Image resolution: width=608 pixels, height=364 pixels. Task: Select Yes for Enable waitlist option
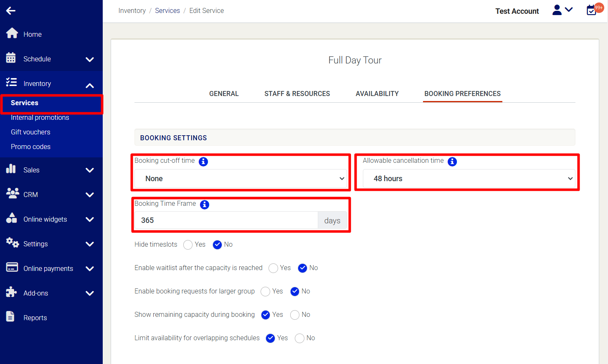[x=273, y=268]
